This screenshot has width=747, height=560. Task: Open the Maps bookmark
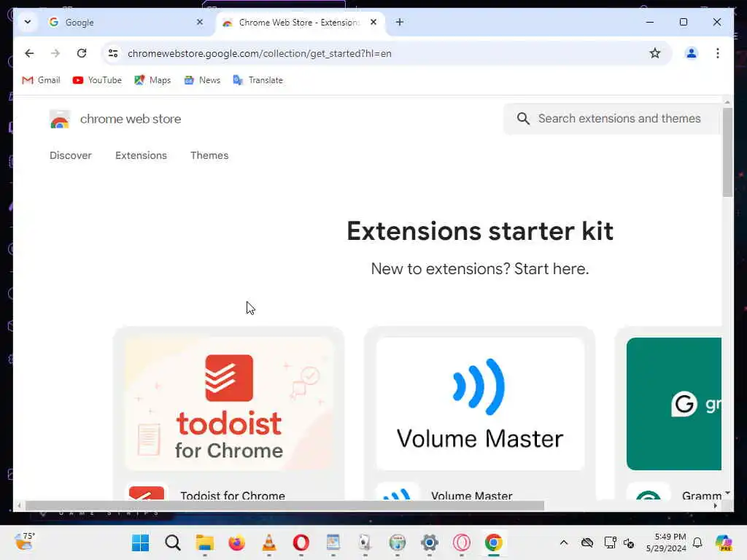pyautogui.click(x=152, y=80)
